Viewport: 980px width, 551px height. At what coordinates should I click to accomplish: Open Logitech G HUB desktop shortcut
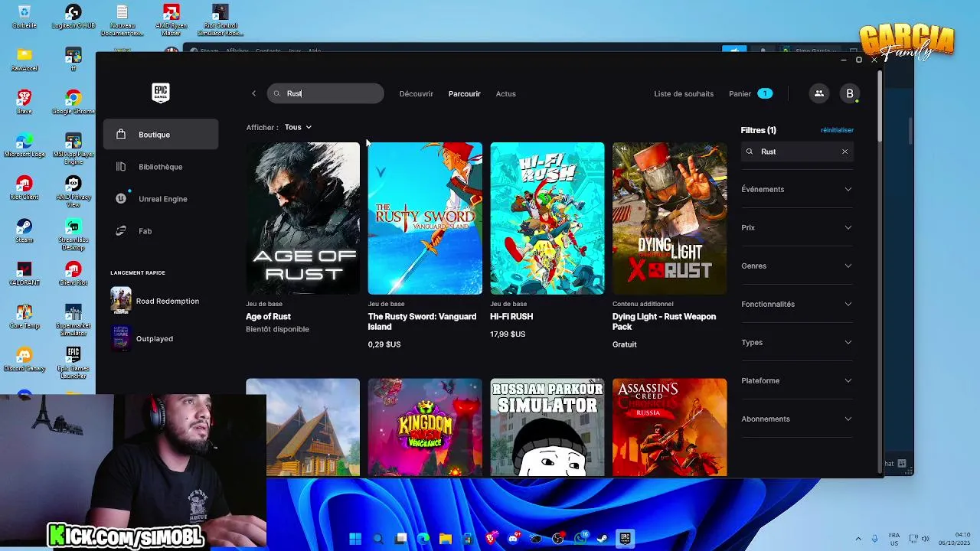pyautogui.click(x=73, y=16)
